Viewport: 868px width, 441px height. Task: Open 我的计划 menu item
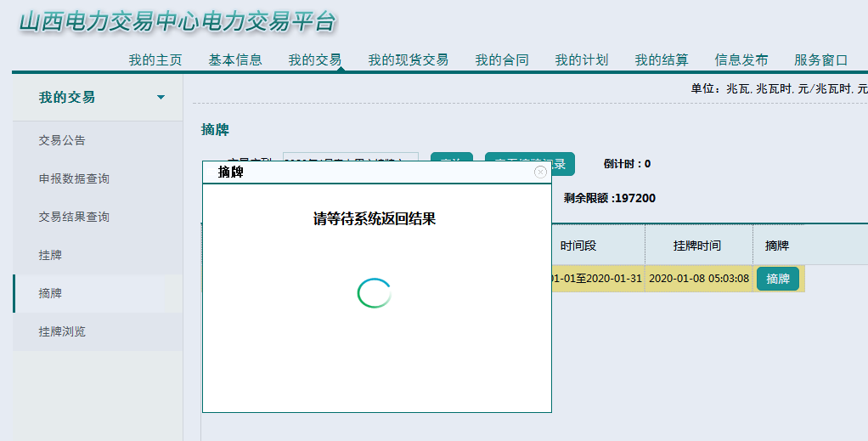point(582,60)
